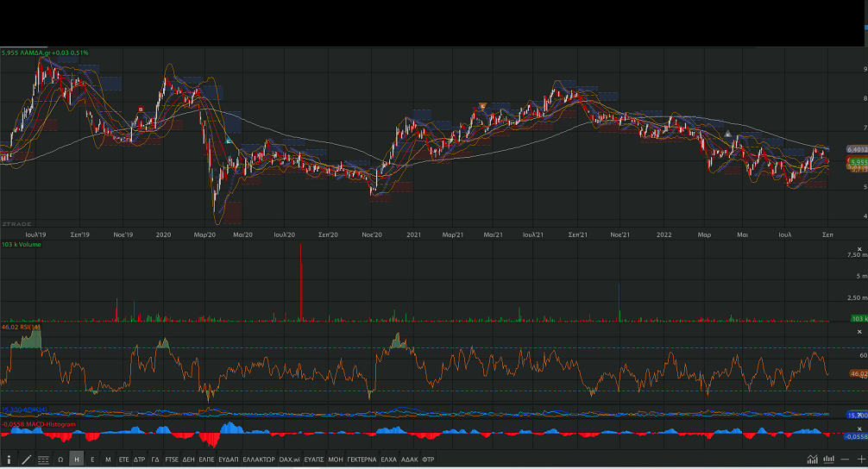Screen dimensions: 868x469
Task: Click the red S signal marker on chart
Action: [141, 109]
